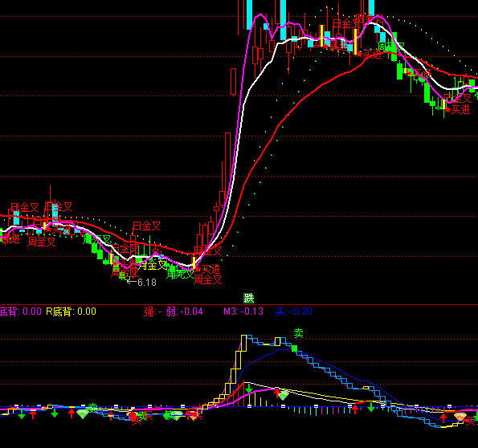Click red up arrow left of the orange diamond

point(443,417)
